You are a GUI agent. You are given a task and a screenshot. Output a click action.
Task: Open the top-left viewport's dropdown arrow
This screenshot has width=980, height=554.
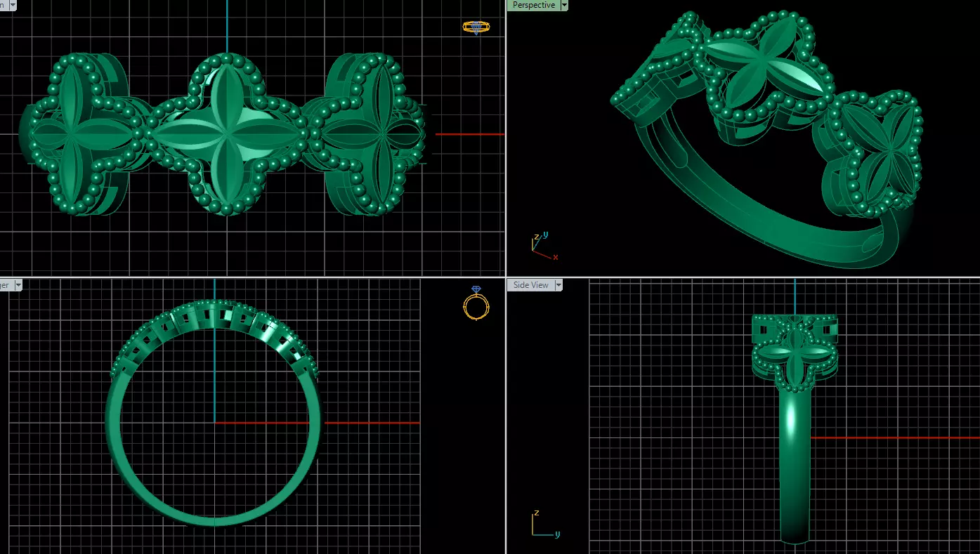pos(13,5)
